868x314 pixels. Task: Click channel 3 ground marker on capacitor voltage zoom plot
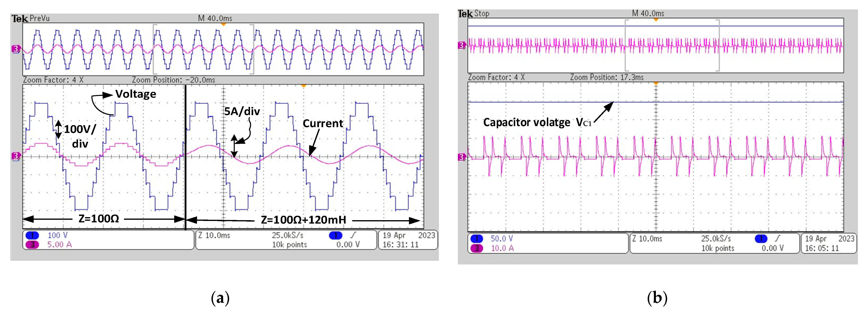point(462,157)
